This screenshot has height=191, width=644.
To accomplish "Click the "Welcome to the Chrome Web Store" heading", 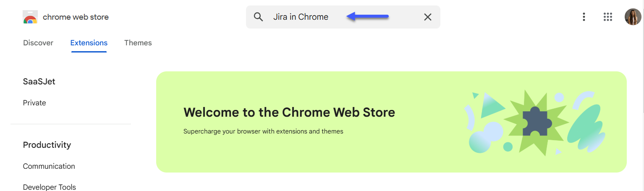I will (289, 112).
